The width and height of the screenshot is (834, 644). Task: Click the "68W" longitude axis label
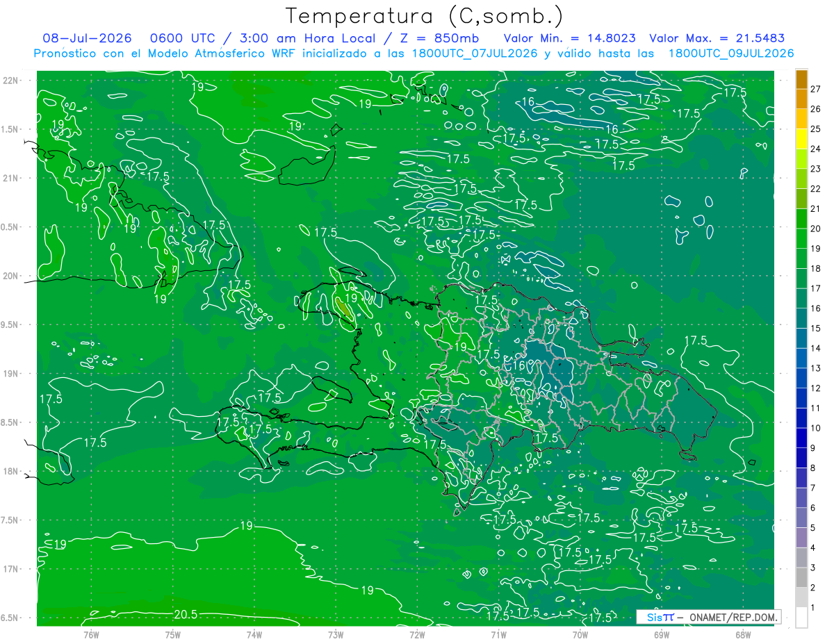[743, 635]
